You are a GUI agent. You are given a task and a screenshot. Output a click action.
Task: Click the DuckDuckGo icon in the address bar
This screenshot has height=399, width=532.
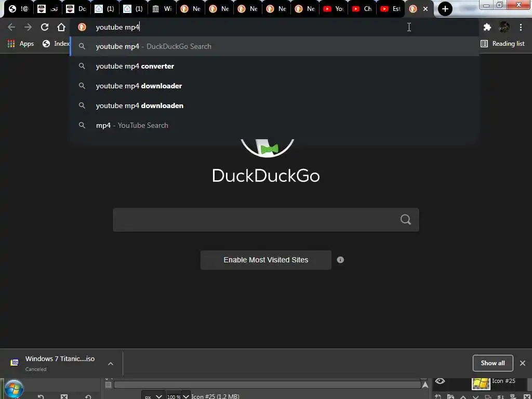pyautogui.click(x=82, y=27)
